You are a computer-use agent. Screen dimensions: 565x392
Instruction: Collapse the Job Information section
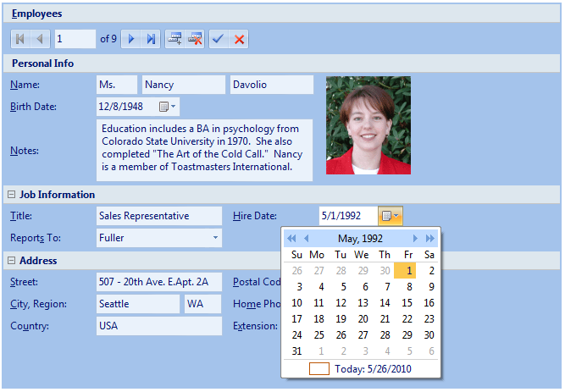(x=12, y=195)
